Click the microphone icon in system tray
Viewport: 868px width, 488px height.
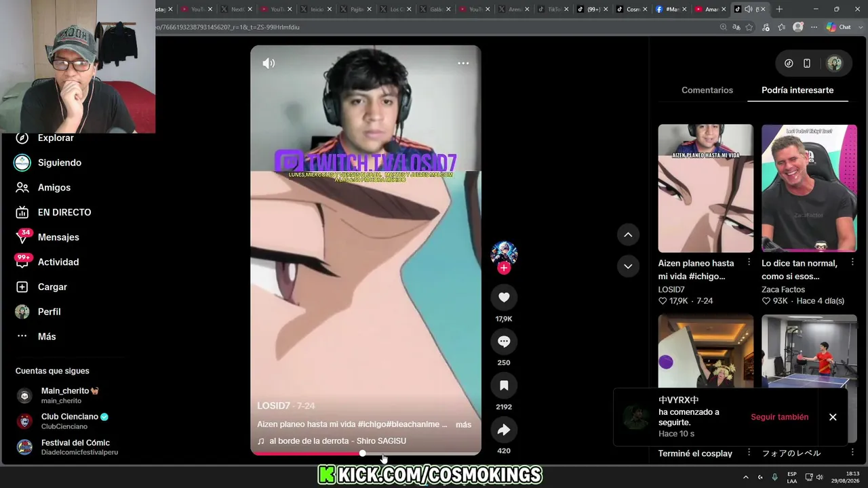tap(774, 477)
